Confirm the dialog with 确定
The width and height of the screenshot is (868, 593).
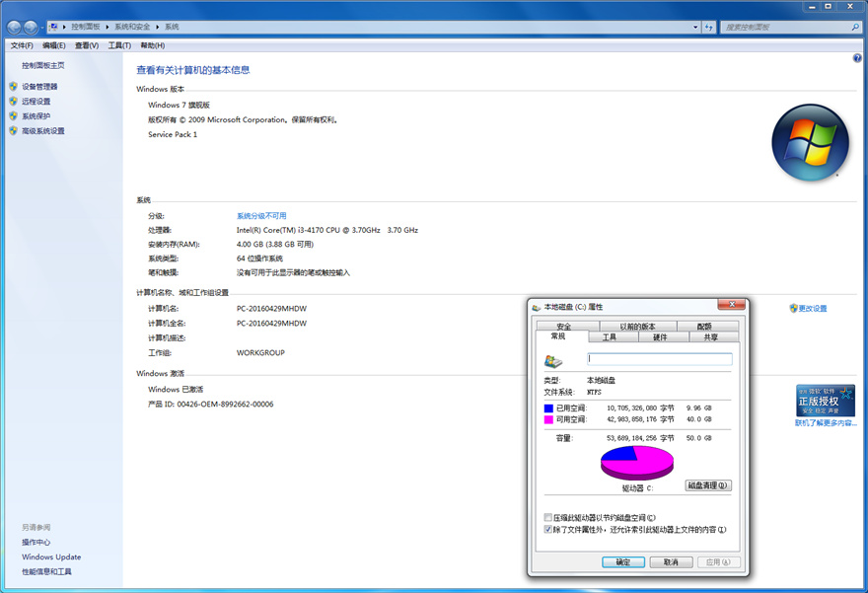(x=623, y=562)
